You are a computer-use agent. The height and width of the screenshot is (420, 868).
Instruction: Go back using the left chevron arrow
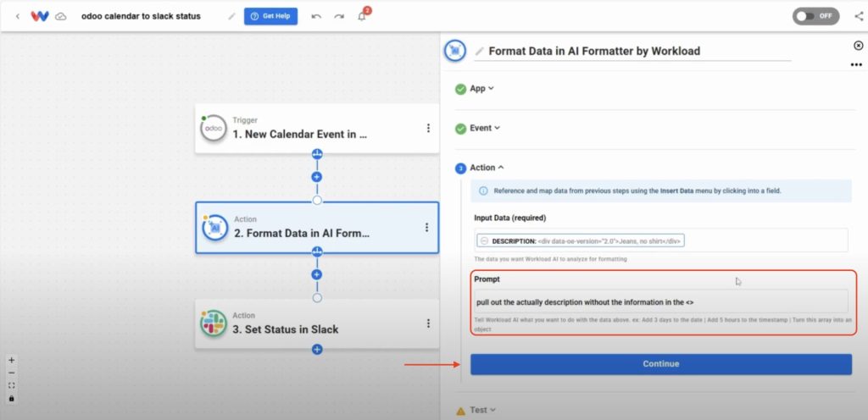coord(18,17)
